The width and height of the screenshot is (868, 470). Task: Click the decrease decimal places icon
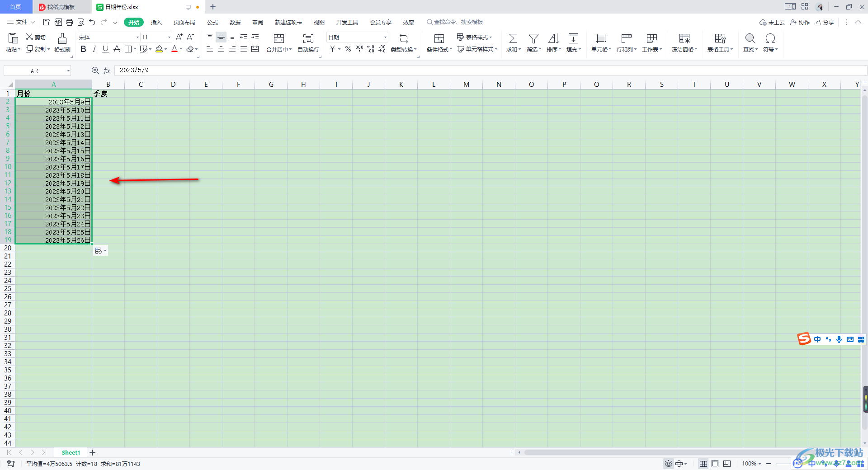pyautogui.click(x=382, y=49)
